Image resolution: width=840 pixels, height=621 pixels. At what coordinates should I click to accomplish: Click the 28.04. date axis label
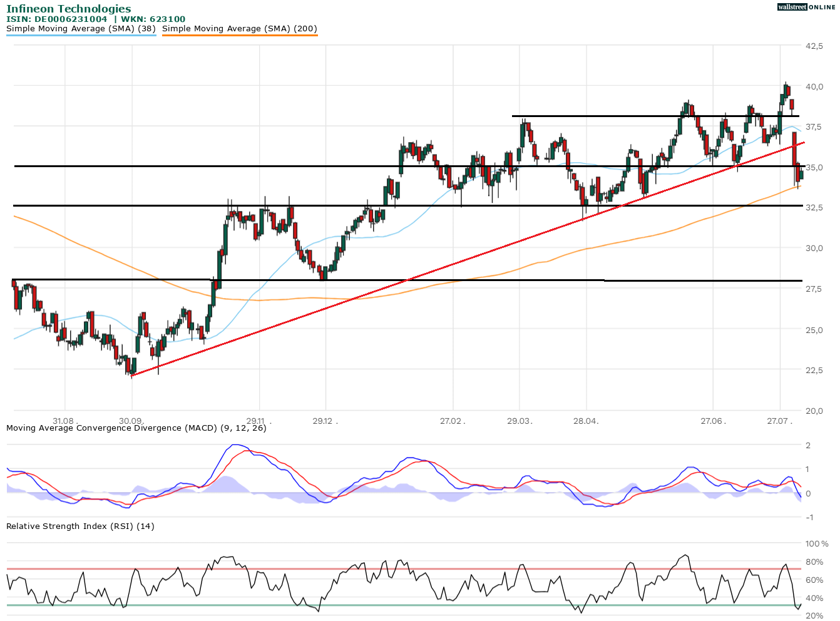tap(586, 421)
